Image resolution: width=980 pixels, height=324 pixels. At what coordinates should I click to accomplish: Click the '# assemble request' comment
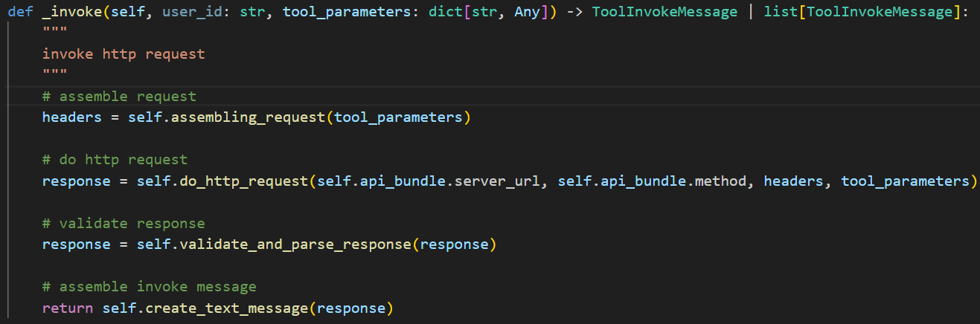coord(119,97)
